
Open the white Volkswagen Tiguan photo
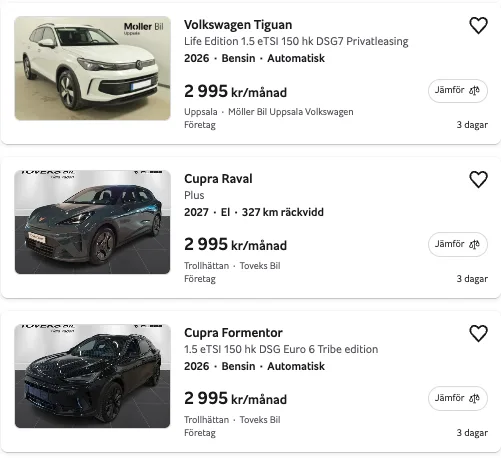[x=93, y=68]
